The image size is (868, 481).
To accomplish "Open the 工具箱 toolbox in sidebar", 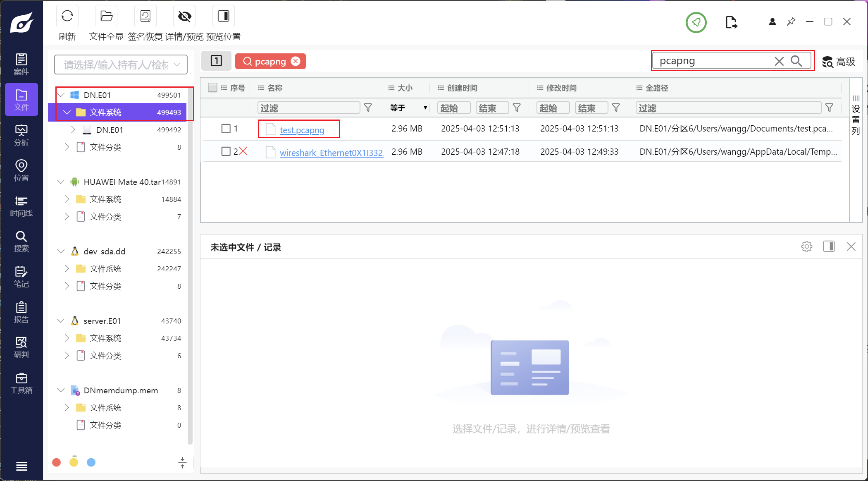I will [21, 383].
